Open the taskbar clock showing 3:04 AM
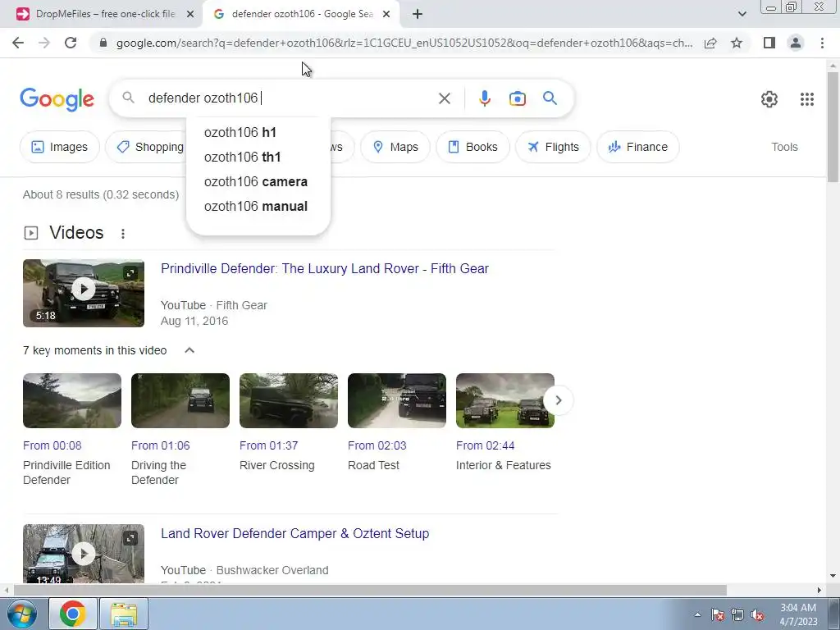The height and width of the screenshot is (630, 840). point(798,614)
